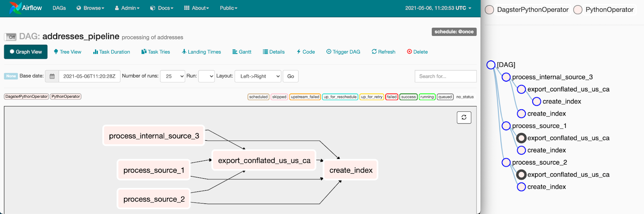Collapse export_conflated_us_us_ca under process_internal_source_3
The height and width of the screenshot is (214, 644).
521,89
